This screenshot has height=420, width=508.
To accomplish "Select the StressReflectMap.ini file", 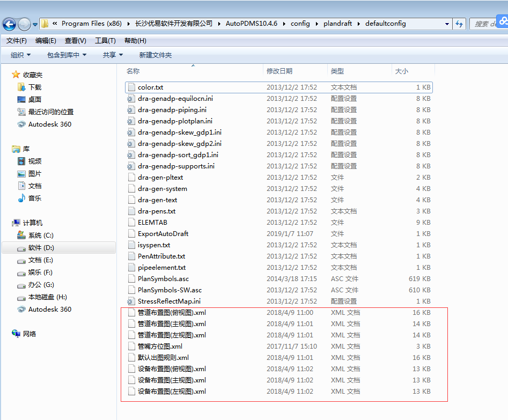I will click(169, 301).
